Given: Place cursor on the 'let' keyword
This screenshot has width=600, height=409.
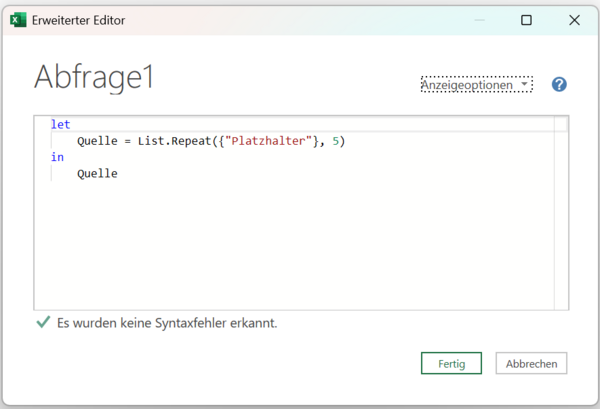Looking at the screenshot, I should click(x=60, y=125).
